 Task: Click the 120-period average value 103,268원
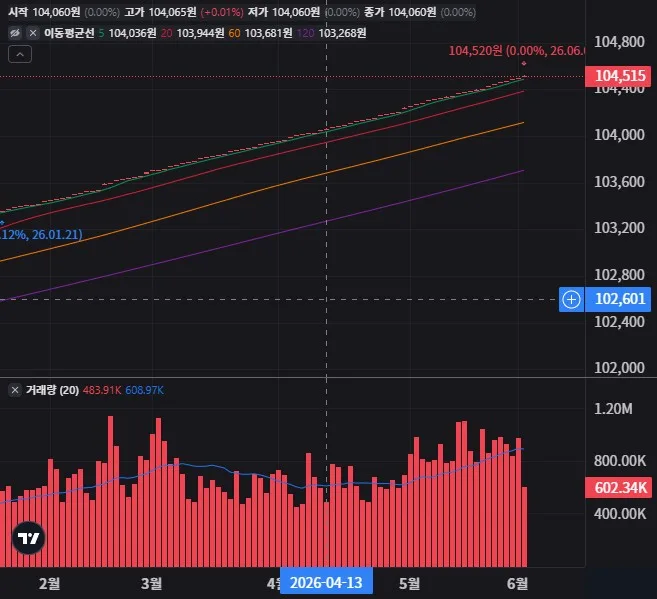pyautogui.click(x=342, y=33)
